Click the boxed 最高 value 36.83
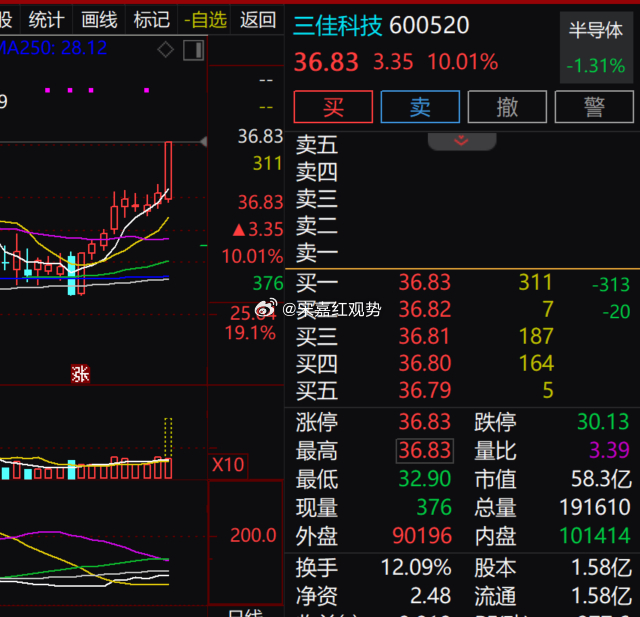Image resolution: width=640 pixels, height=617 pixels. click(x=424, y=451)
